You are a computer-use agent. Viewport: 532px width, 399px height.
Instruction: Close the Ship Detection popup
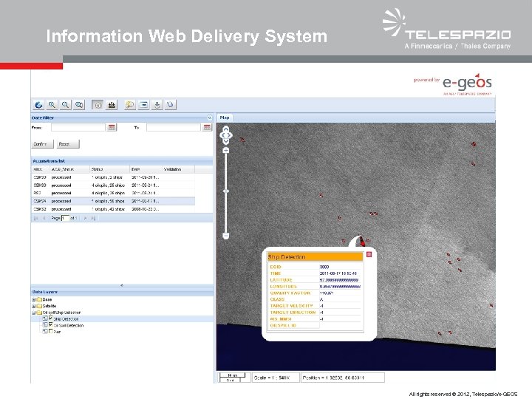point(369,254)
